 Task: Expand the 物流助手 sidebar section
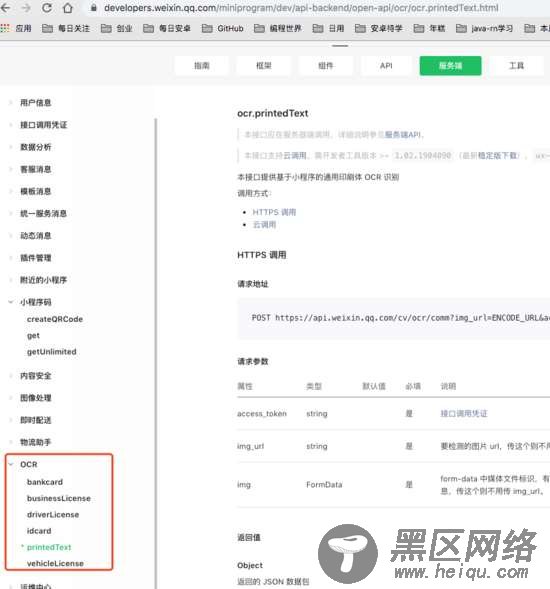pos(35,442)
